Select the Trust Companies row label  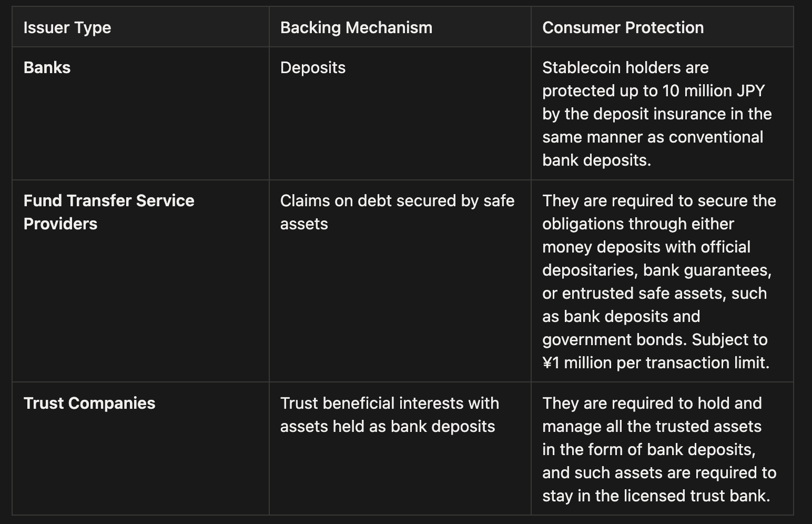click(89, 403)
